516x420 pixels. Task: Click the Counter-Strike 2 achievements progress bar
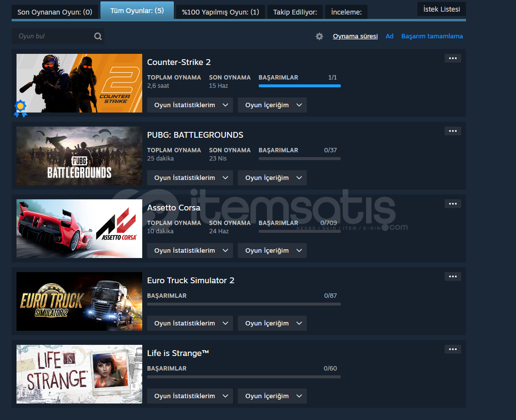(300, 86)
